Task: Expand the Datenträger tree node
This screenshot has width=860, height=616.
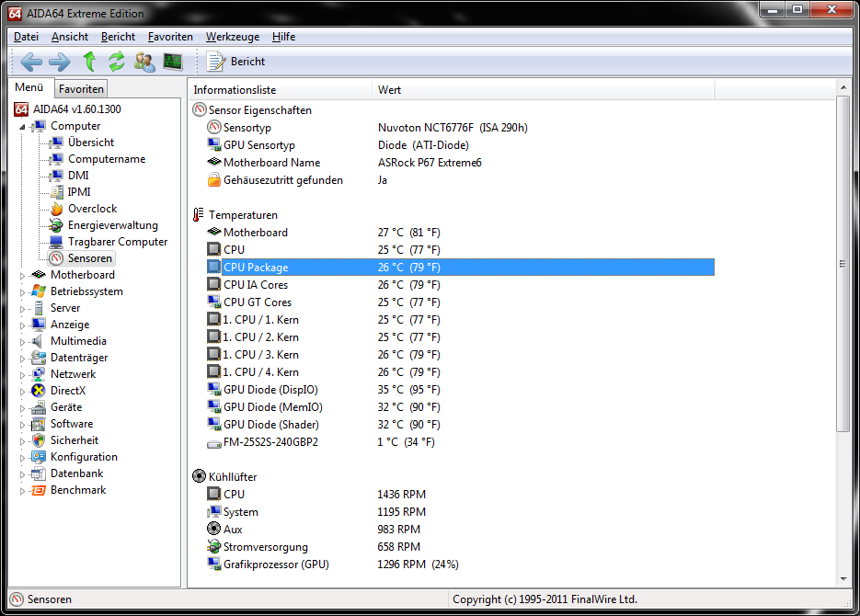Action: [x=22, y=359]
